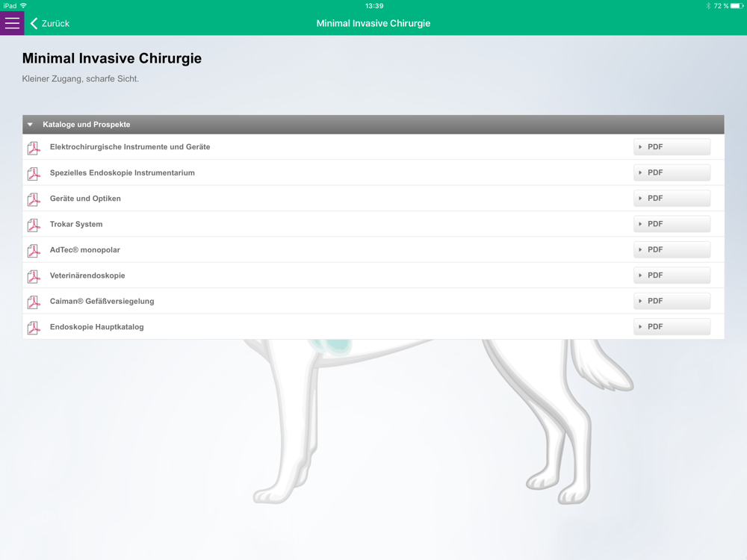
Task: Select the Caiman® Gefäßversiegelung title
Action: pyautogui.click(x=102, y=302)
